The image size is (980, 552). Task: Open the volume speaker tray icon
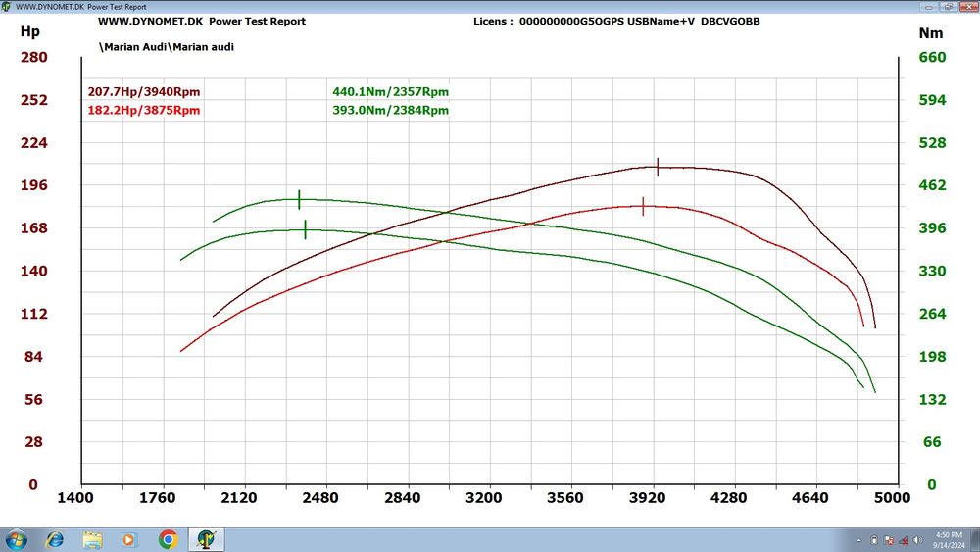(x=917, y=540)
